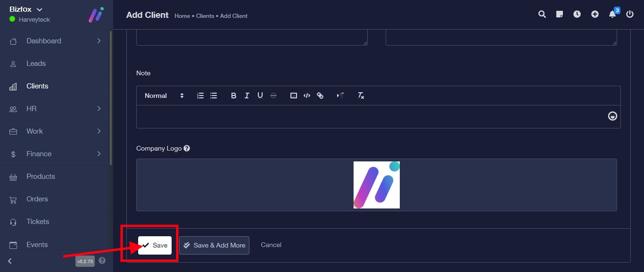644x272 pixels.
Task: Click the Company Logo upload area
Action: tap(376, 185)
